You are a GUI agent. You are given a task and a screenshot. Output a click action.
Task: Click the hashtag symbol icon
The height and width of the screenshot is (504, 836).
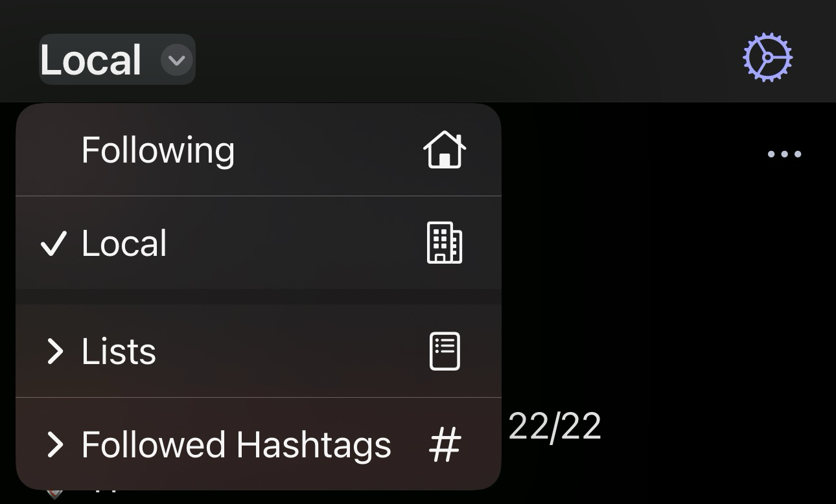pos(445,445)
